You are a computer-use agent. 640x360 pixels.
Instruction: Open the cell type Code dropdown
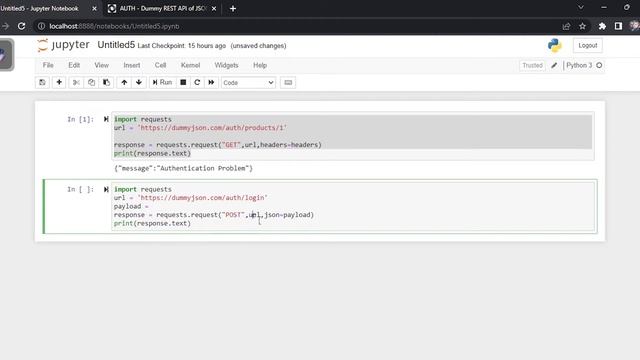248,82
